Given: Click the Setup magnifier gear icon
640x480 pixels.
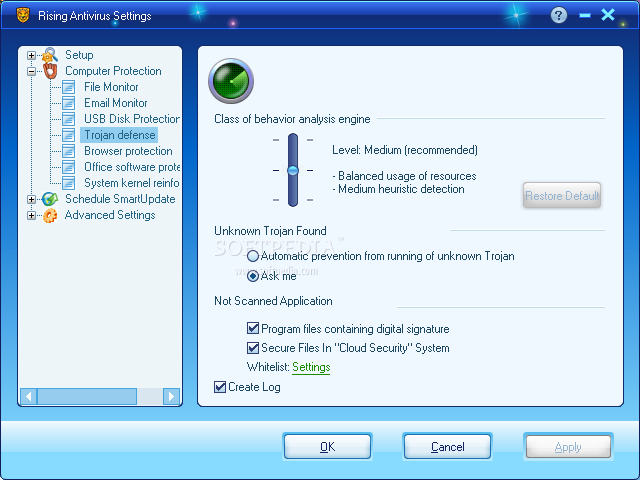Looking at the screenshot, I should click(x=50, y=55).
